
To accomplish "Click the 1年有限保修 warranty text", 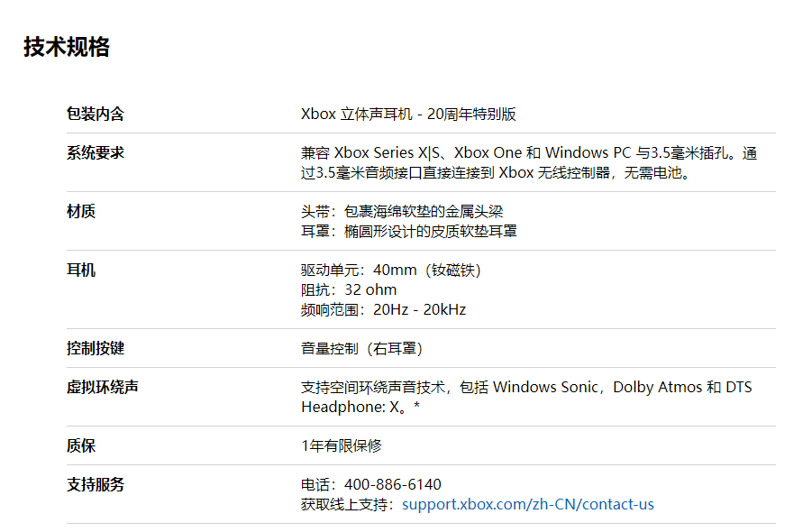I will [342, 445].
